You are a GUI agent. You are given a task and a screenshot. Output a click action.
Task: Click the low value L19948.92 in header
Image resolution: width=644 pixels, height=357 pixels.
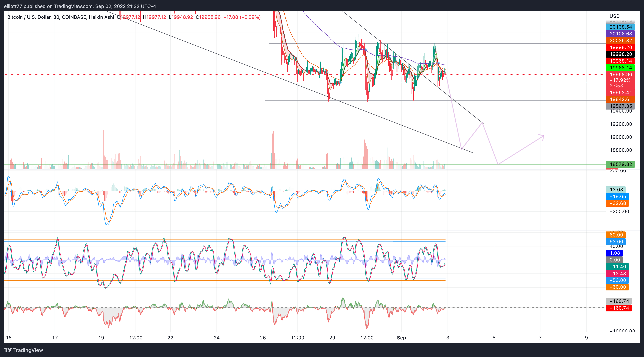tap(181, 17)
